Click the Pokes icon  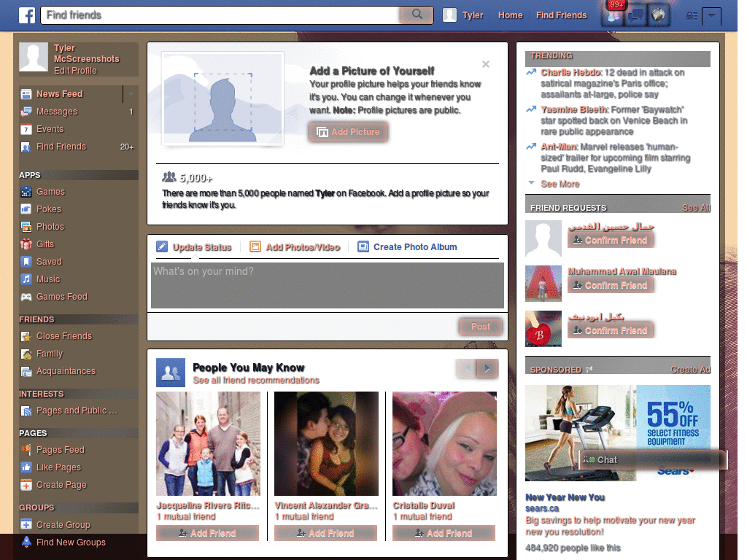pyautogui.click(x=26, y=209)
